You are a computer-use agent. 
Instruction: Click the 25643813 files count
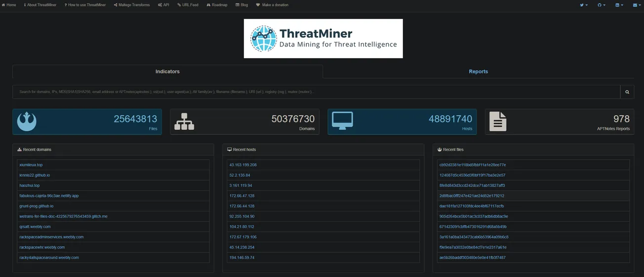tap(135, 119)
